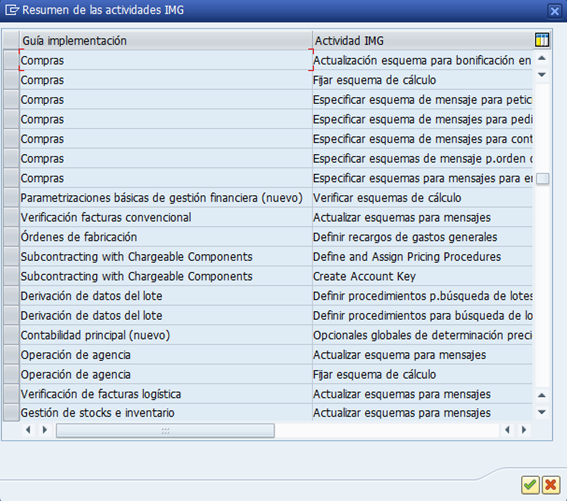
Task: Toggle the row selector for first Compras row
Action: click(11, 60)
